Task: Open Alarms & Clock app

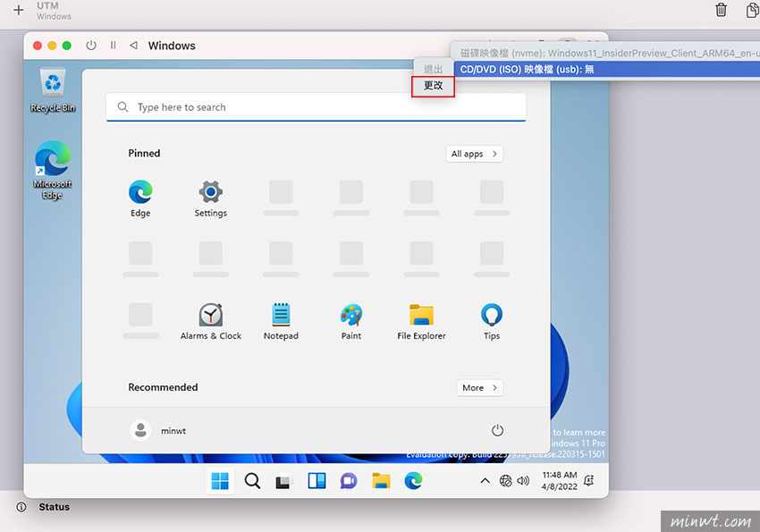Action: click(x=211, y=322)
